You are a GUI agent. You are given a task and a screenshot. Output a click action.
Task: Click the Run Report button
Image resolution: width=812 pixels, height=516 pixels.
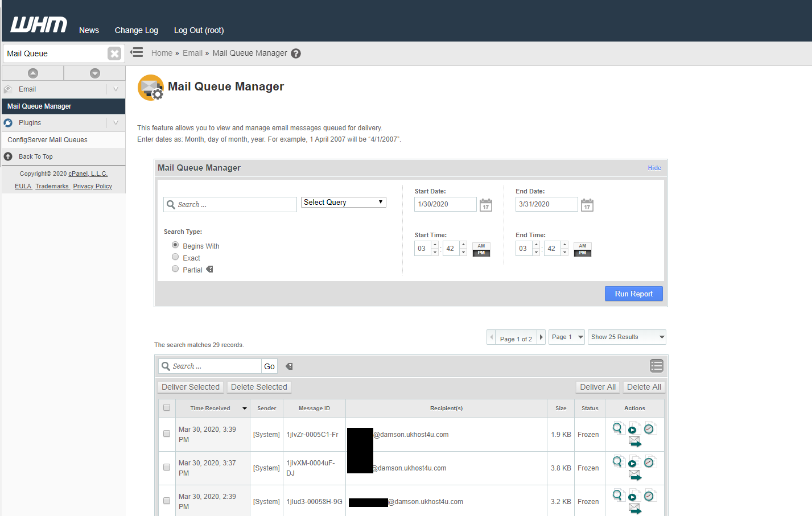[x=633, y=294]
